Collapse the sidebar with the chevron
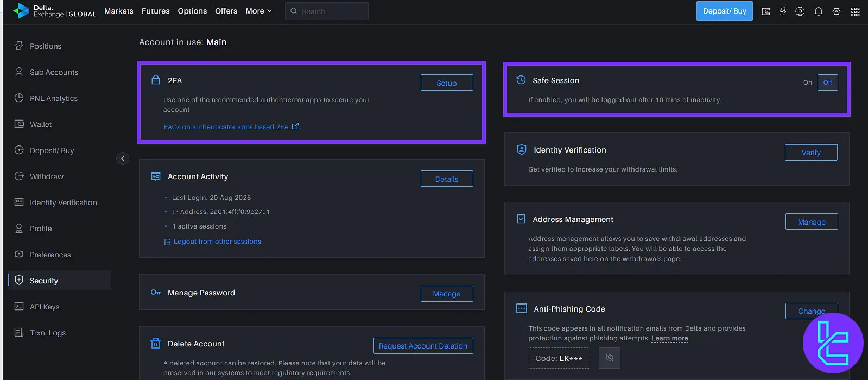868x380 pixels. pos(123,159)
